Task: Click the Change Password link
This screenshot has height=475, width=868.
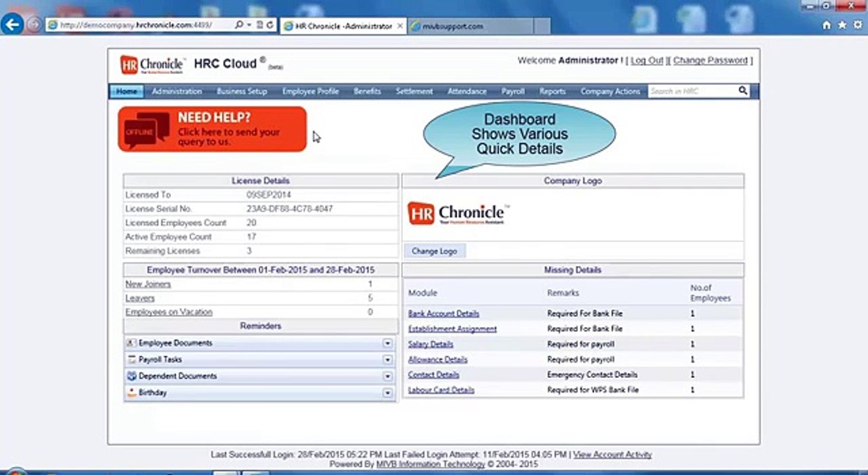Action: point(710,60)
